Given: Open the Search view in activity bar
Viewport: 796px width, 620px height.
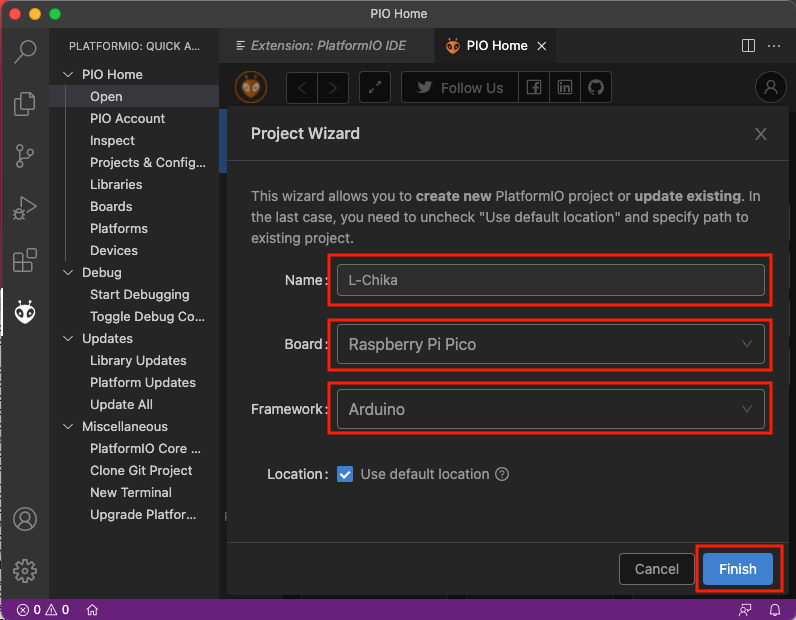Looking at the screenshot, I should pos(25,51).
